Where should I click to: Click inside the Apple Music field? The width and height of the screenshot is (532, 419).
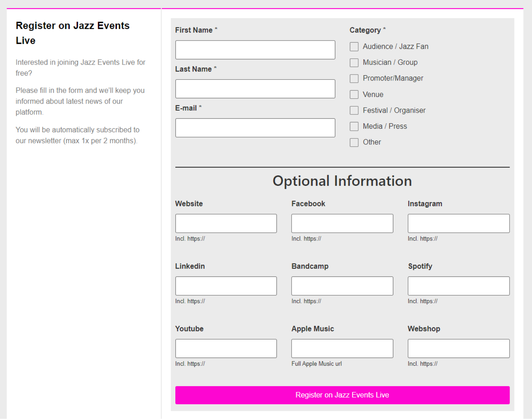342,348
